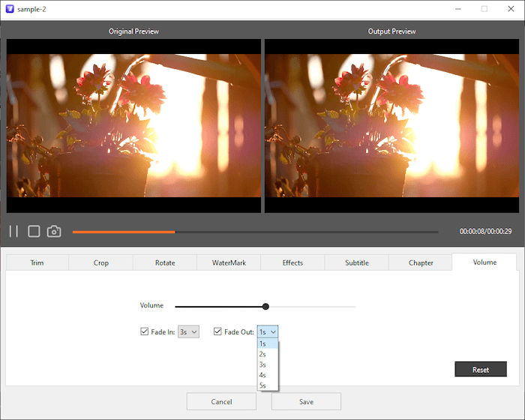
Task: Open the Effects tab
Action: [x=292, y=262]
